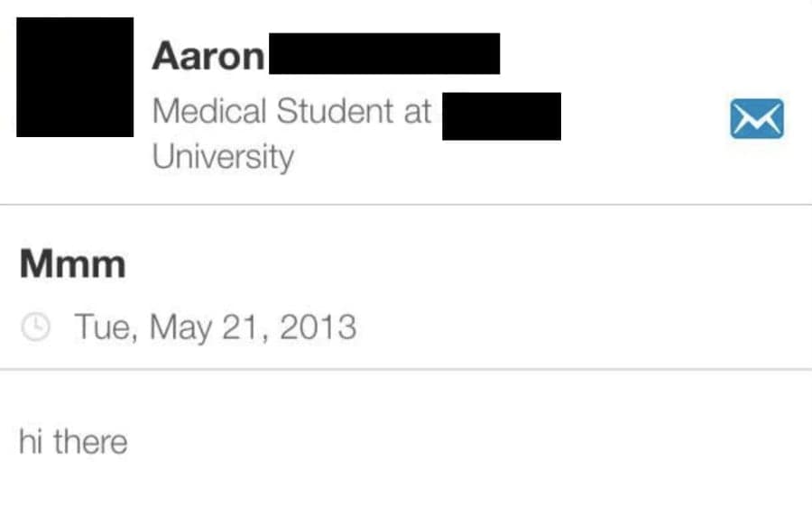Click "May" in the message date

[x=180, y=328]
